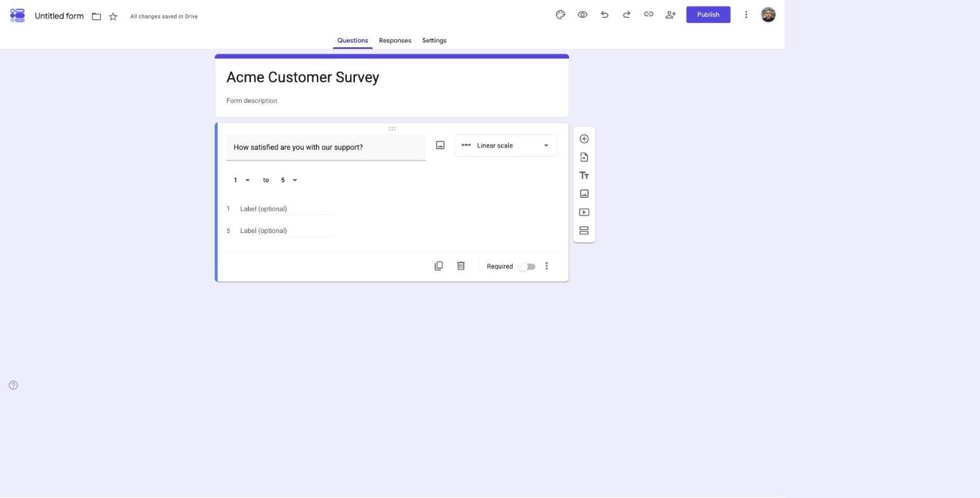Click the label field for scale 1
This screenshot has width=980, height=498.
286,209
